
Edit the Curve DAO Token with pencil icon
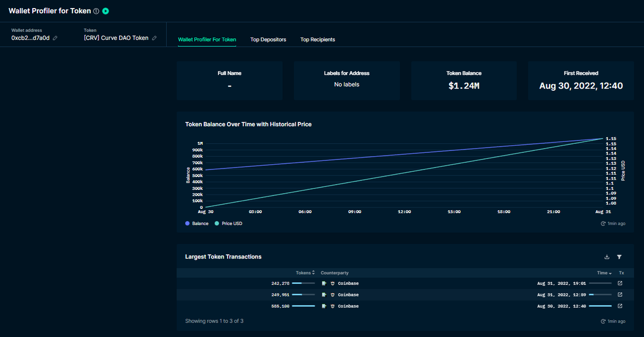155,38
